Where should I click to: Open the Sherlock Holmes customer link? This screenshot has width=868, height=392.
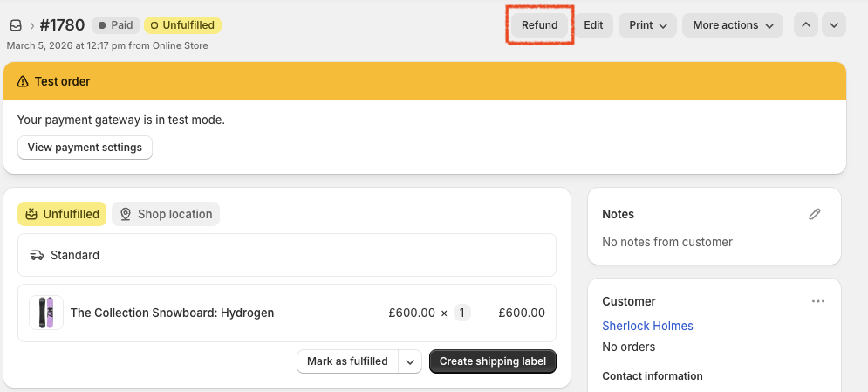[x=647, y=326]
